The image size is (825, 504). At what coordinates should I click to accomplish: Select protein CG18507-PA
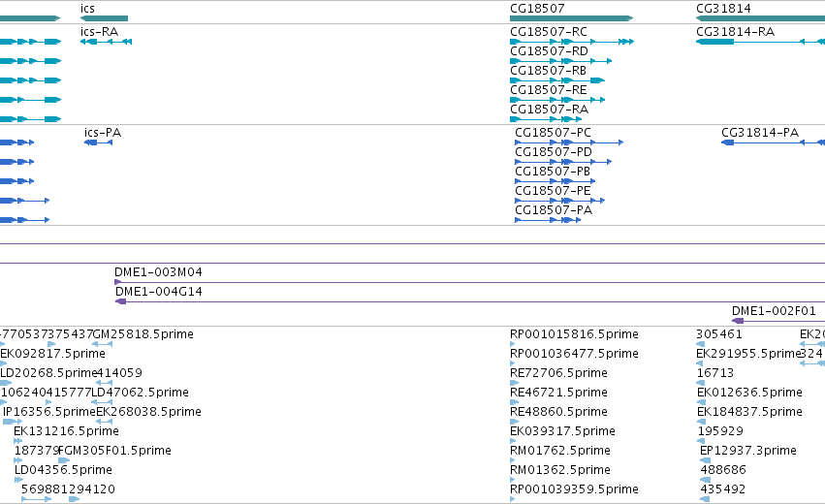coord(554,210)
